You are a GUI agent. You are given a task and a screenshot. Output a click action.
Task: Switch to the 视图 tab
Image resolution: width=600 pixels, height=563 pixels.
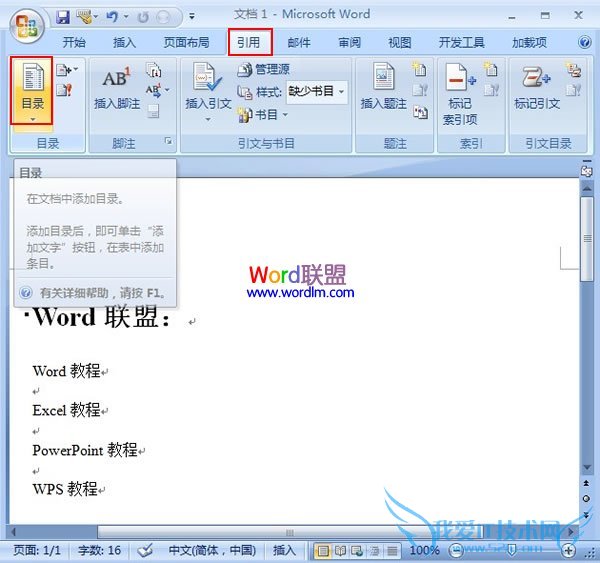[400, 42]
